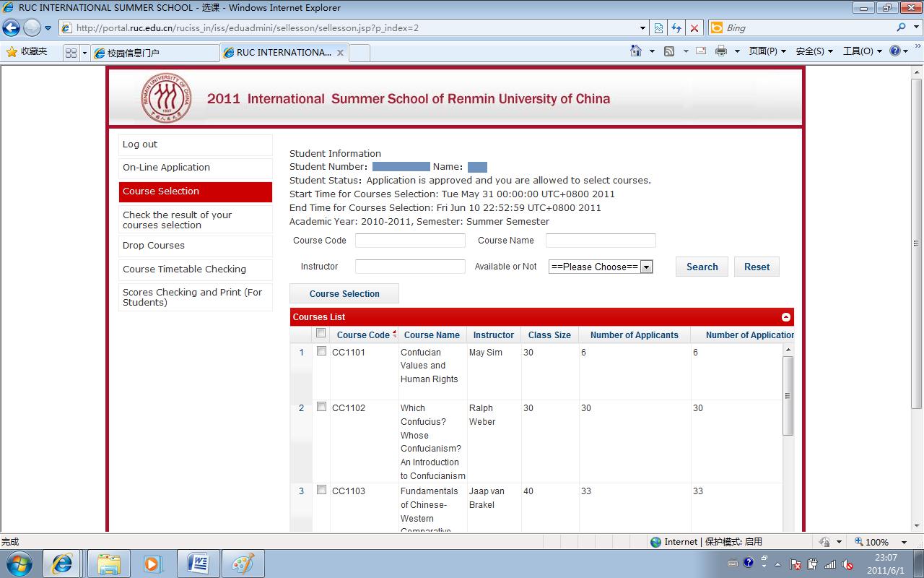Tick the checkbox for course CC1102
This screenshot has height=578, width=924.
321,407
